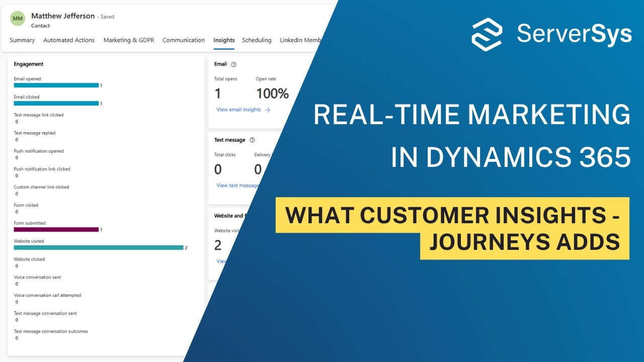This screenshot has height=362, width=644.
Task: Open the LinkedIn Member tab
Action: [301, 40]
